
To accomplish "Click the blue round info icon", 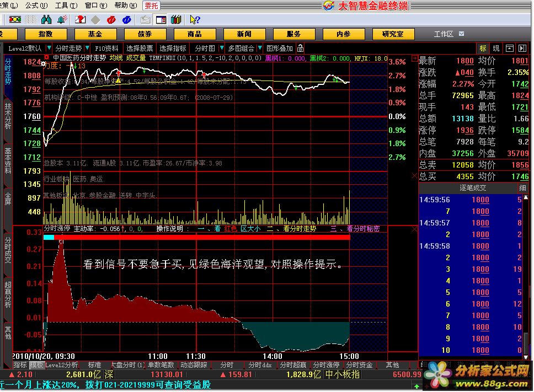I will 127,20.
